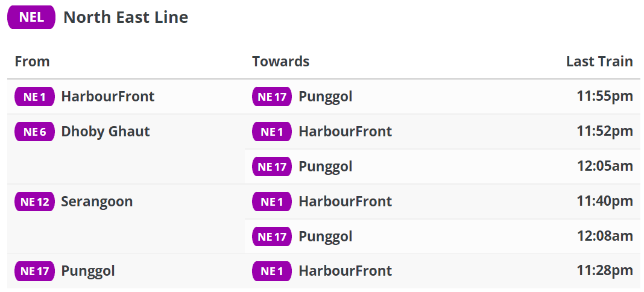Click NE17 badge in the From column
The width and height of the screenshot is (644, 292).
click(x=34, y=271)
